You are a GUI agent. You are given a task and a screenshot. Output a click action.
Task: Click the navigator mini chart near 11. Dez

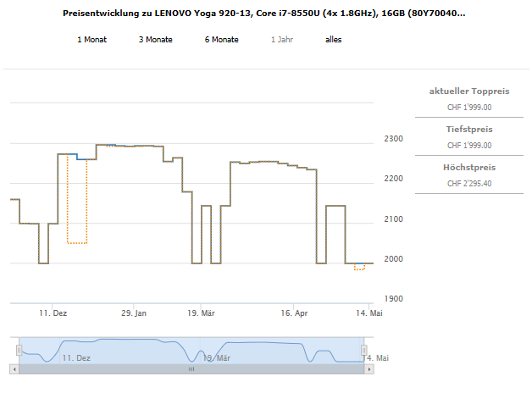(76, 349)
